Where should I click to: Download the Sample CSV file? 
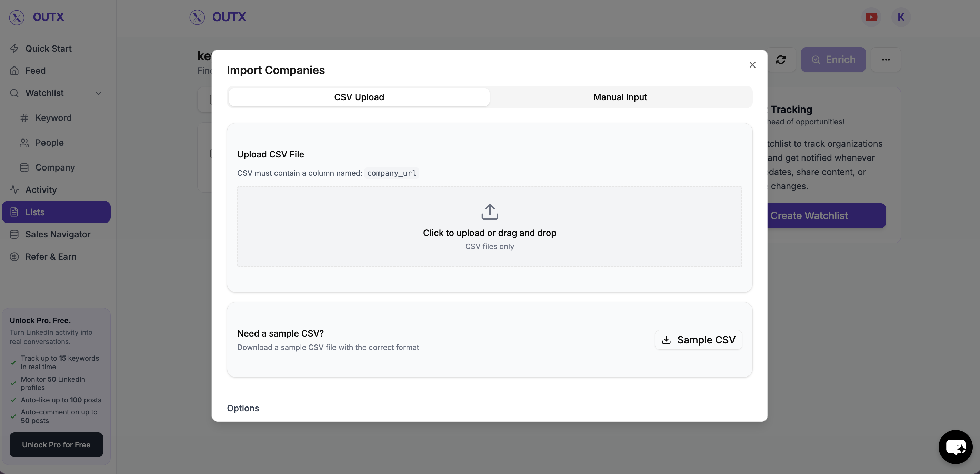(698, 340)
